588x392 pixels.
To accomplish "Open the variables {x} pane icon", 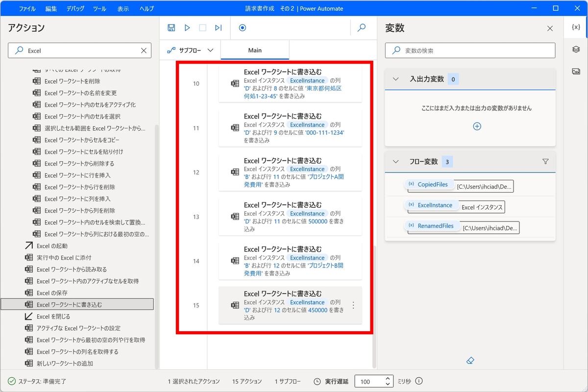I will click(x=576, y=27).
